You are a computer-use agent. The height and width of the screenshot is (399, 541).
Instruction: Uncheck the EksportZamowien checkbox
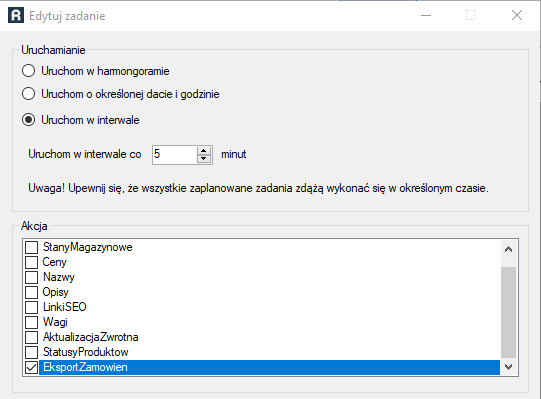coord(31,367)
